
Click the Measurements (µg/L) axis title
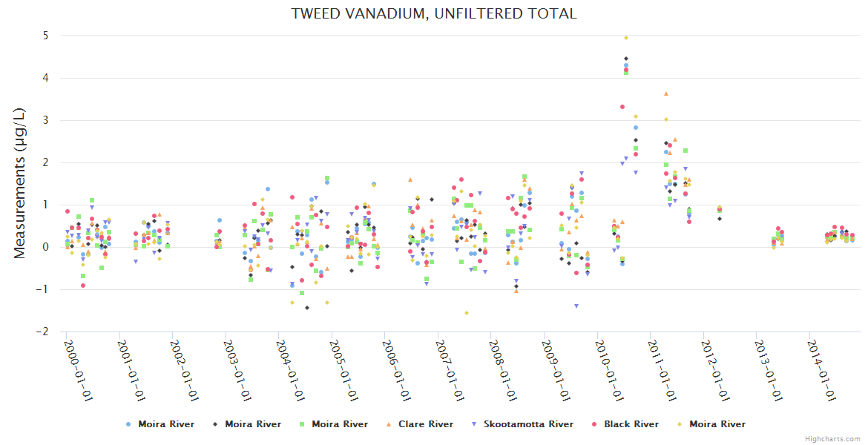21,183
